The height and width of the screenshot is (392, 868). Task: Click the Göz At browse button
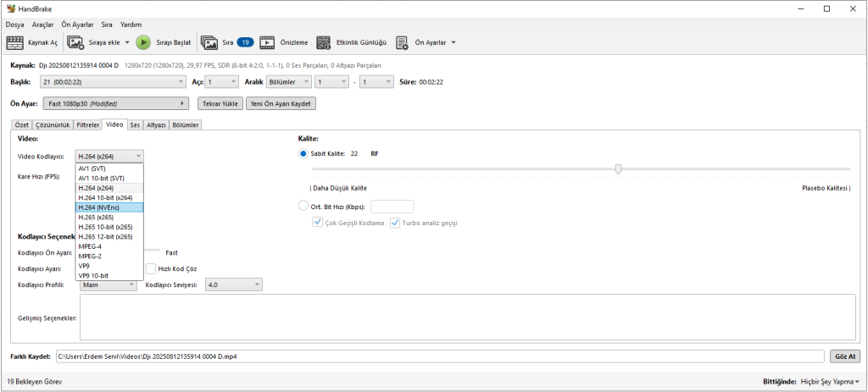tap(845, 356)
